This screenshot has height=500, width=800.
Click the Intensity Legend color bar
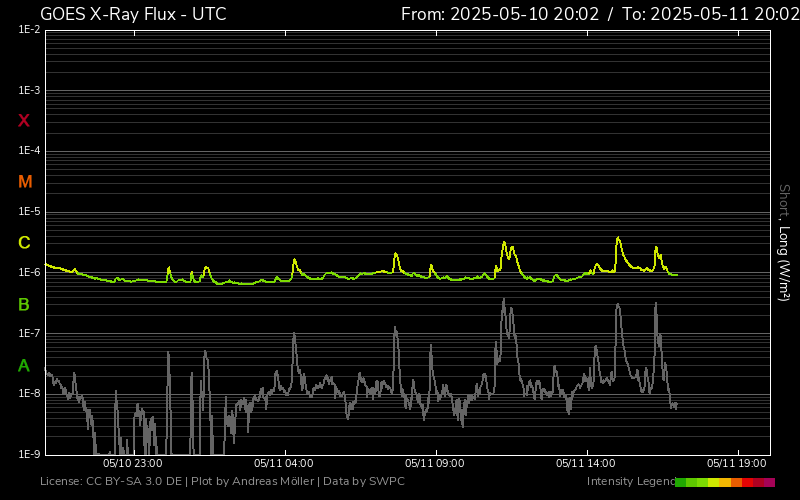coord(724,482)
